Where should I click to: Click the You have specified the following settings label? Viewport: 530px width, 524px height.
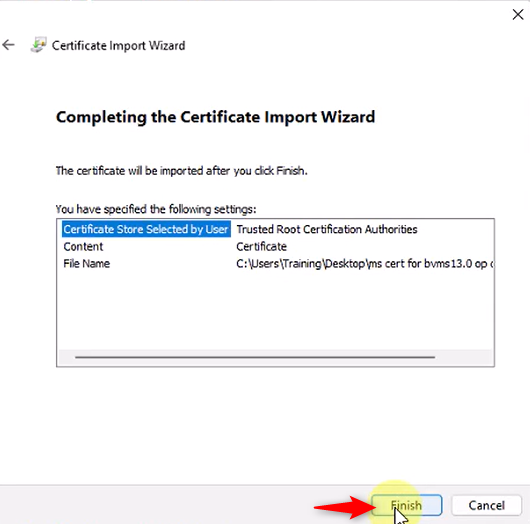(156, 209)
